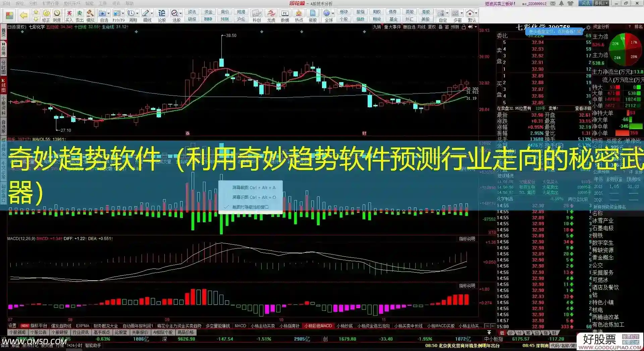Screen dimensions: 644x351
Task: Switch to the 小杨彩色MACD indicator tab
Action: coord(318,326)
